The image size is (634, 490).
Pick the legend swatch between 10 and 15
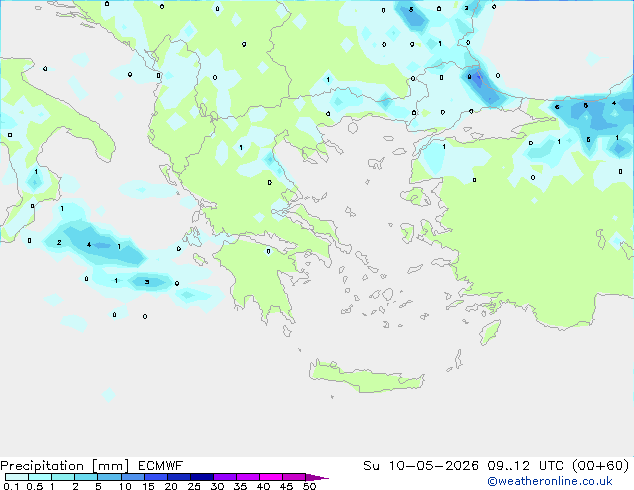pyautogui.click(x=132, y=477)
